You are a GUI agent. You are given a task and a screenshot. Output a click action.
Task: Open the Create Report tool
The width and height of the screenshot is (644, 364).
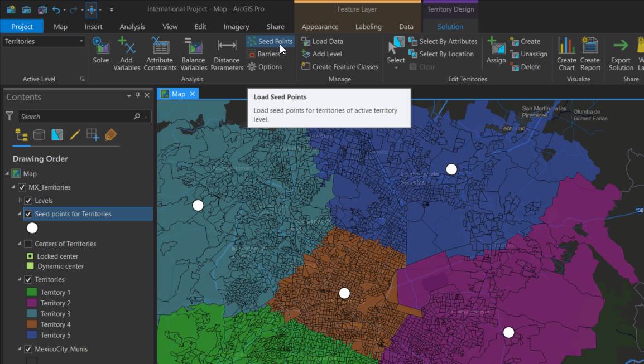590,54
